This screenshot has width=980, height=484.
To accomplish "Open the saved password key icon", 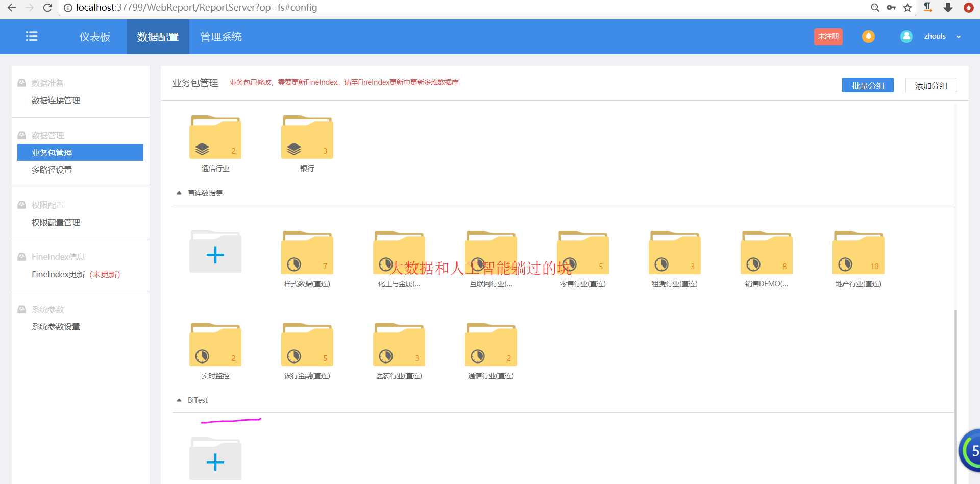I will click(x=891, y=8).
